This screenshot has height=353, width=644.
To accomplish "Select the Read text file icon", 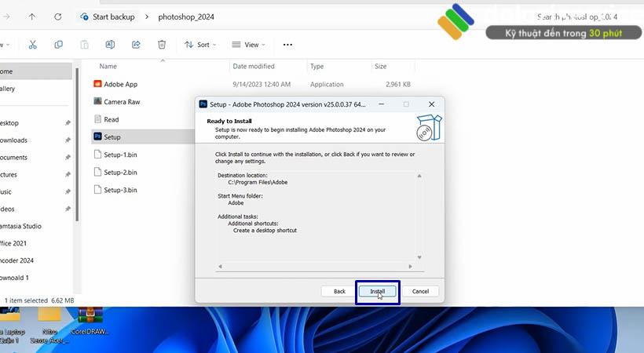I will pyautogui.click(x=97, y=119).
